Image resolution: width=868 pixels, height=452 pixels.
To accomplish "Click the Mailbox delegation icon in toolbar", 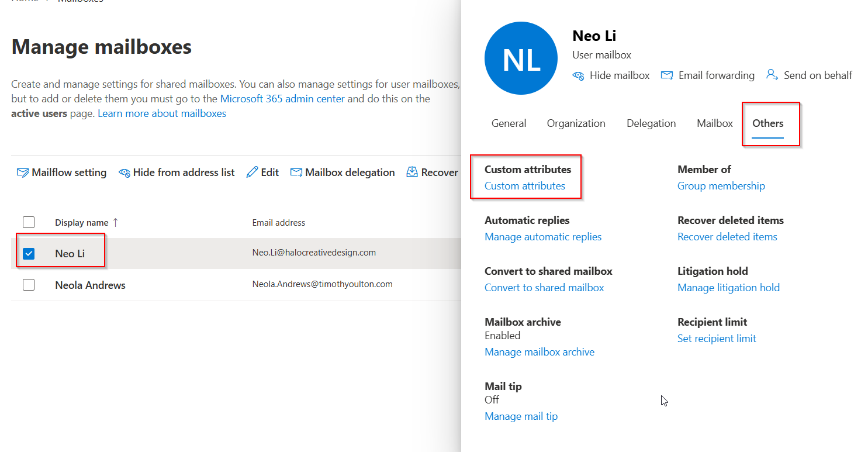I will [x=296, y=172].
